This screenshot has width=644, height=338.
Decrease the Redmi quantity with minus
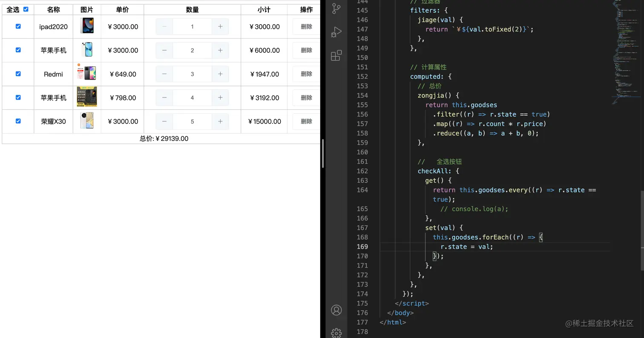click(164, 74)
